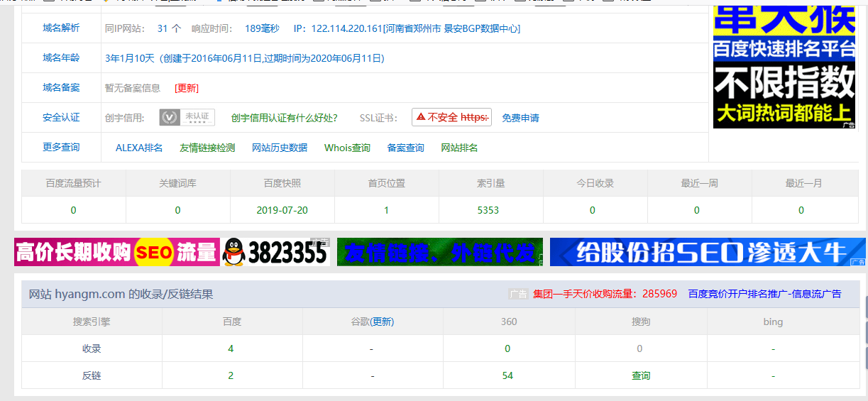Open the 友情链接检测 link

pyautogui.click(x=207, y=148)
